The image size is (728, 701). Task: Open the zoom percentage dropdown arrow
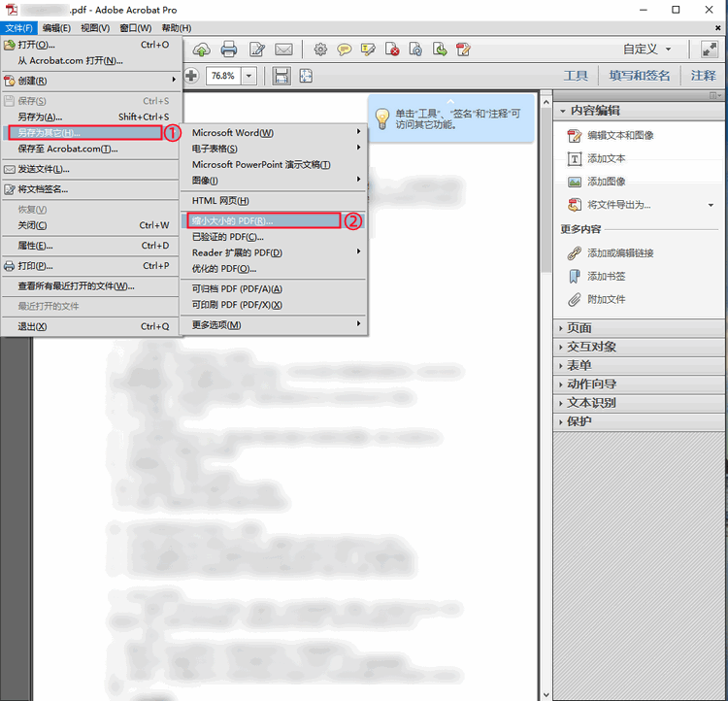pos(248,76)
